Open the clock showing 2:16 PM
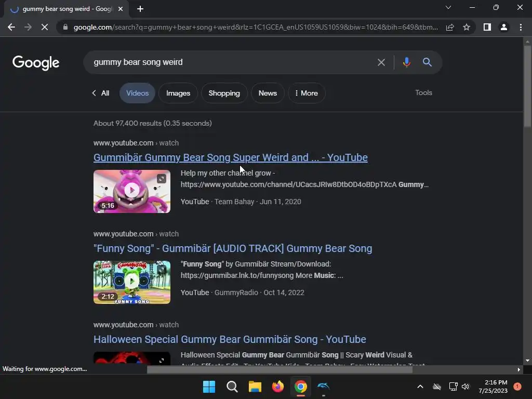This screenshot has height=399, width=532. (493, 387)
